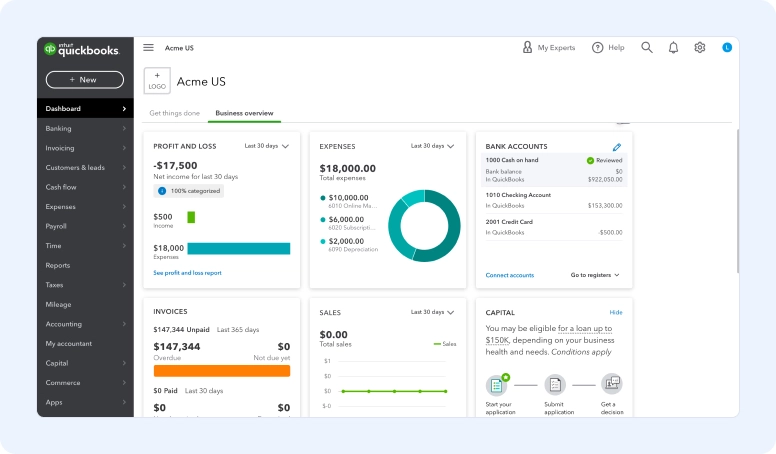Expand Customers & leads sidebar item
This screenshot has height=454, width=776.
[85, 167]
